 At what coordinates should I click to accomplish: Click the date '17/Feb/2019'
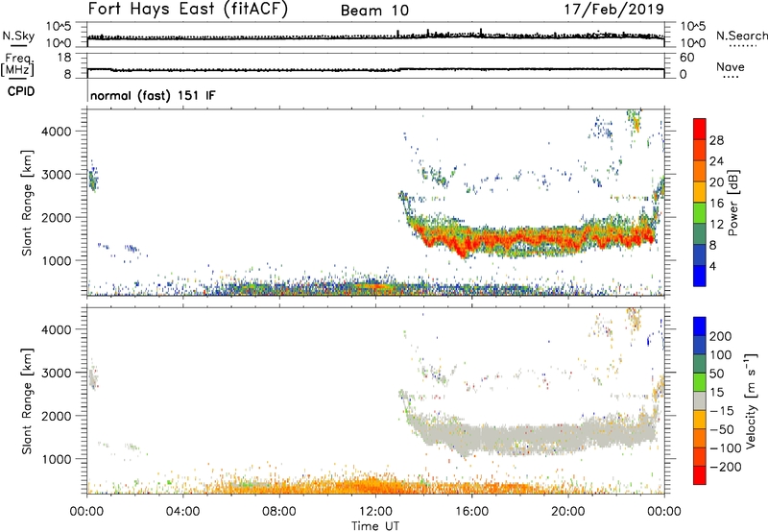pyautogui.click(x=614, y=9)
